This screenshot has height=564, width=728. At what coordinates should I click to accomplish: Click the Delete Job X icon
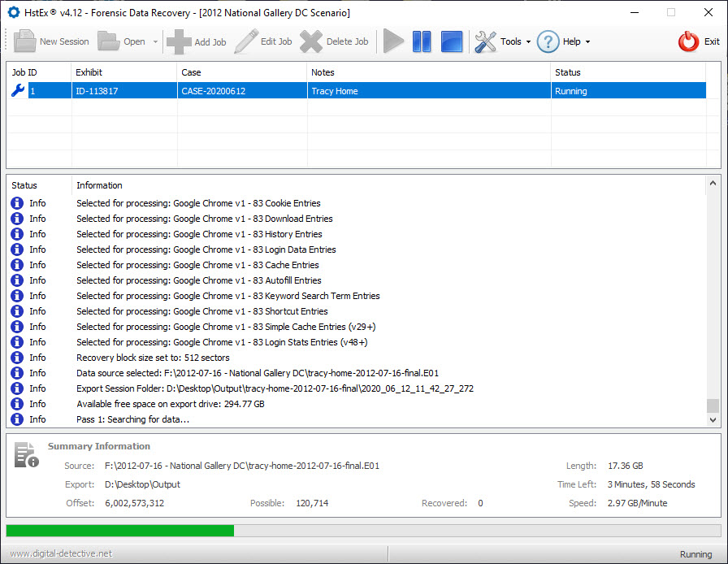pos(311,41)
